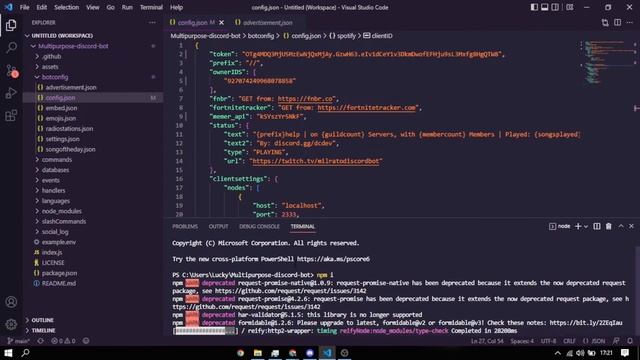Viewport: 640px width, 360px height.
Task: Open File Explorer from the taskbar
Action: pyautogui.click(x=258, y=353)
